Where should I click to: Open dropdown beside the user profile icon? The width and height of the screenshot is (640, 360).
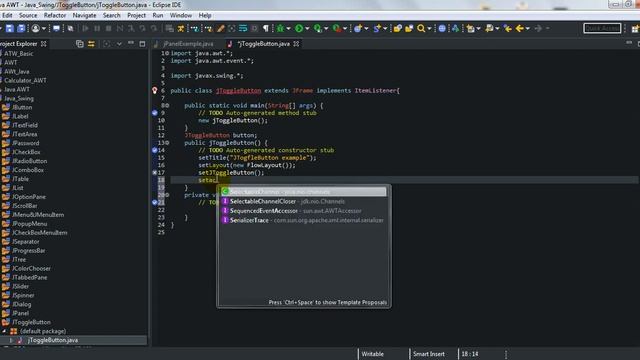[x=44, y=29]
